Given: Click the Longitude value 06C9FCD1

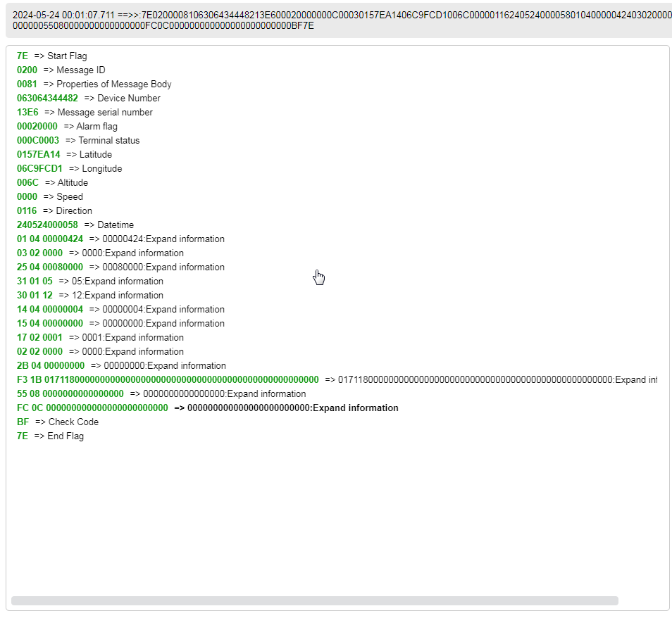Looking at the screenshot, I should pos(39,168).
